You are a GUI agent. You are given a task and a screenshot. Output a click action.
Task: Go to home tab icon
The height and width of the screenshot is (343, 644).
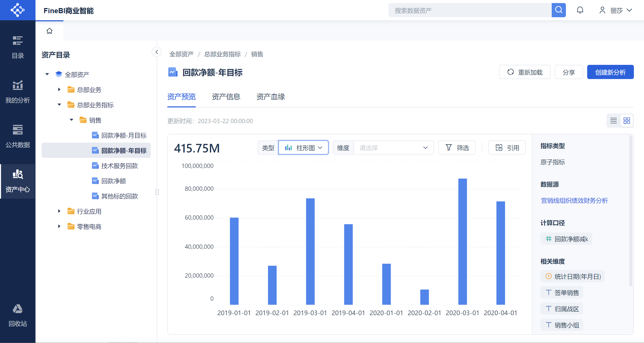(x=49, y=31)
